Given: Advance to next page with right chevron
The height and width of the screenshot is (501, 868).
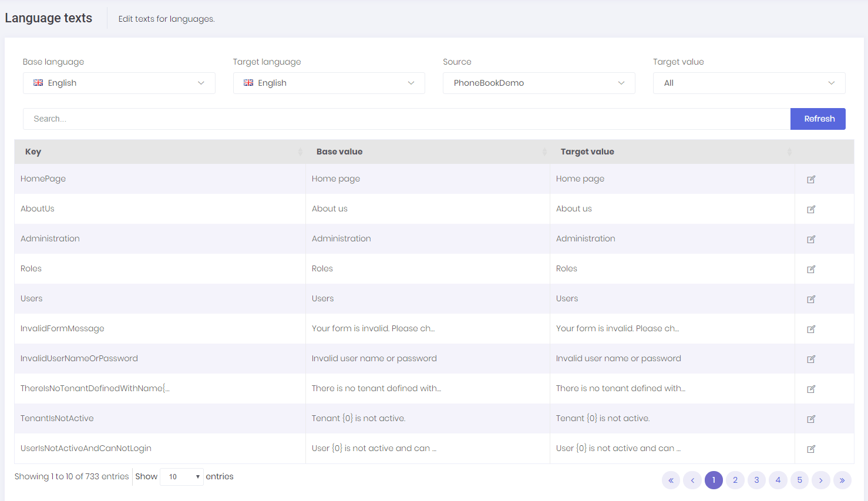Looking at the screenshot, I should click(x=820, y=480).
